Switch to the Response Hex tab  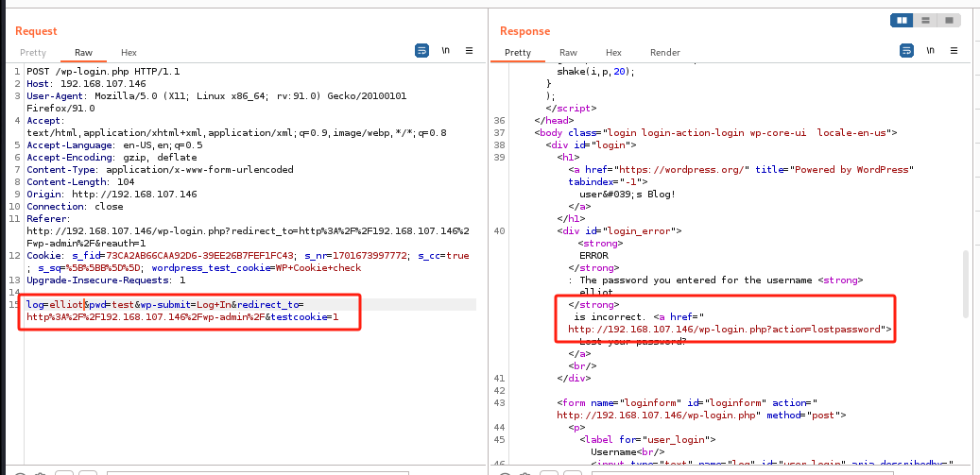(613, 53)
